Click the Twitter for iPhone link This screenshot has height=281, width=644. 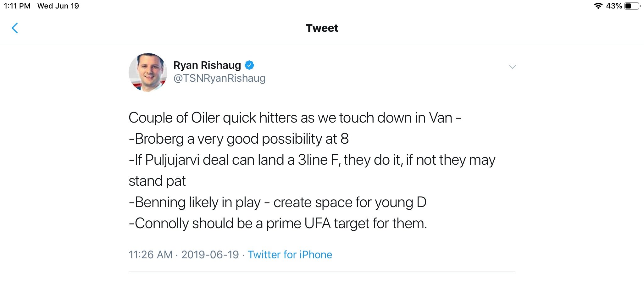290,254
